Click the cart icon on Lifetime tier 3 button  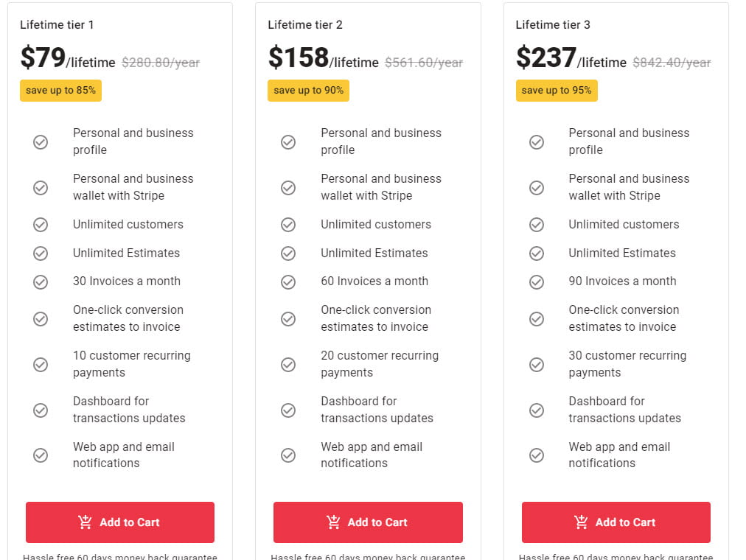coord(579,522)
